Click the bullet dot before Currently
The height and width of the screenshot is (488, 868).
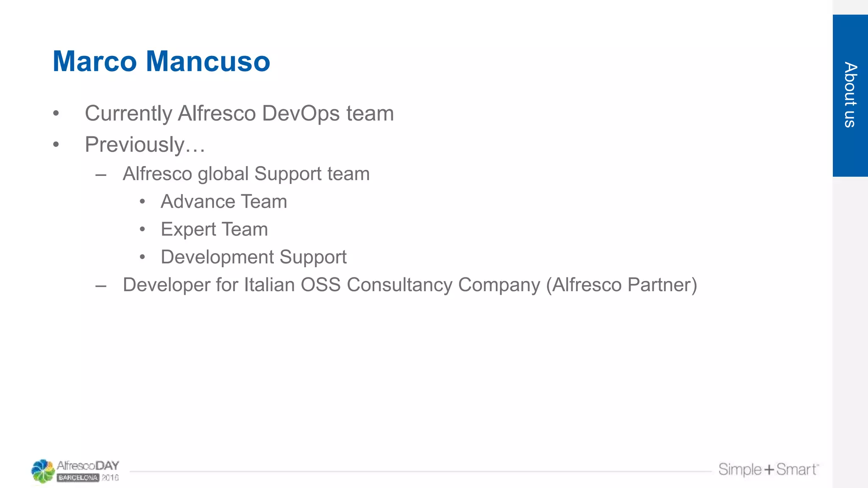[56, 114]
